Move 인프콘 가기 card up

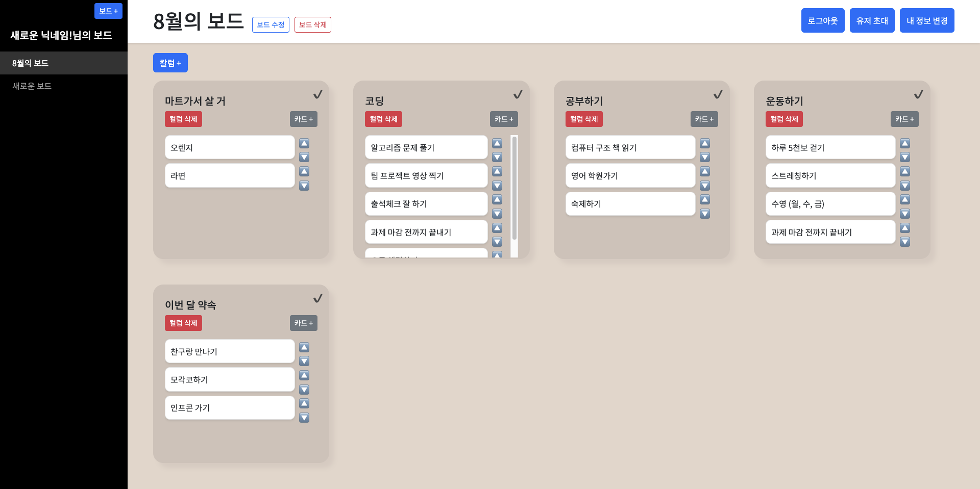pos(304,403)
